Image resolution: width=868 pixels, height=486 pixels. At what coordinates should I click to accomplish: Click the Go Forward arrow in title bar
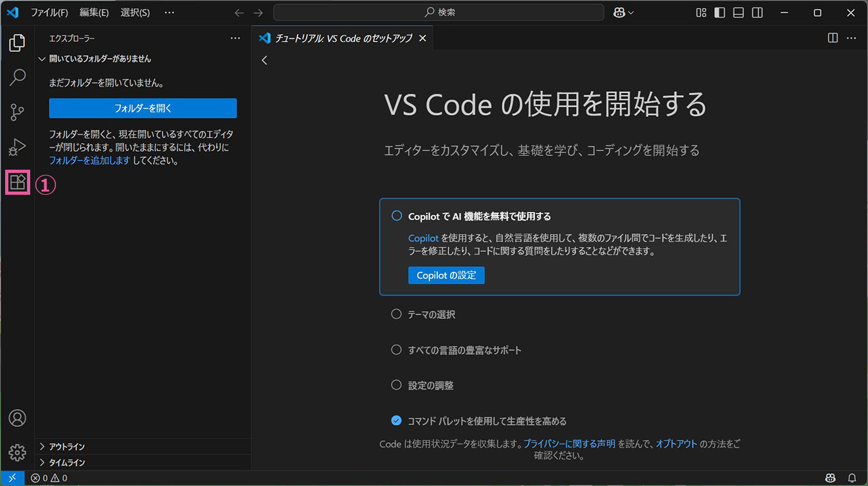tap(258, 12)
